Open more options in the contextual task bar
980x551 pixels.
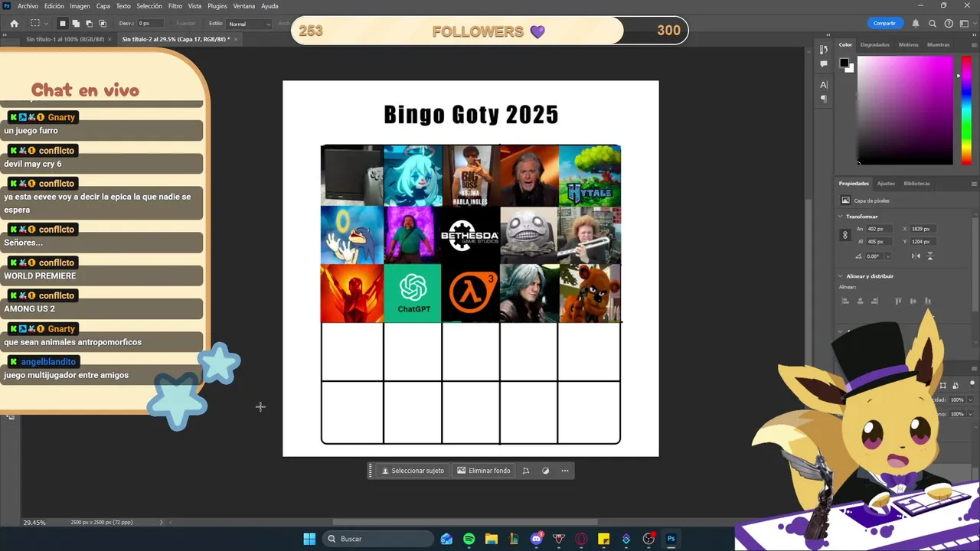point(565,471)
